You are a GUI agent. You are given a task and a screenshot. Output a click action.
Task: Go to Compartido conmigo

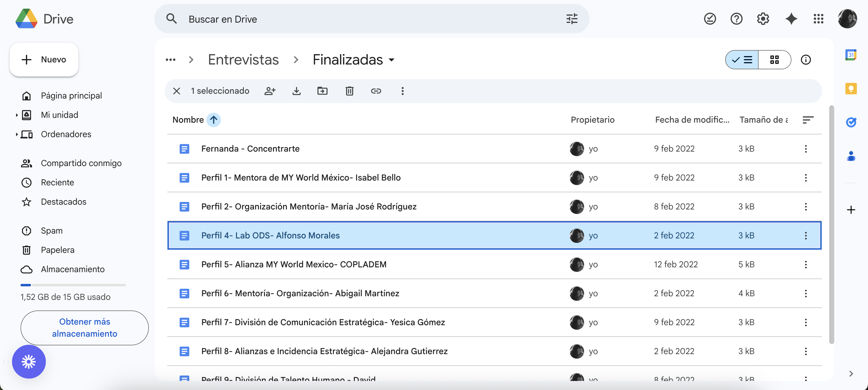(x=81, y=163)
